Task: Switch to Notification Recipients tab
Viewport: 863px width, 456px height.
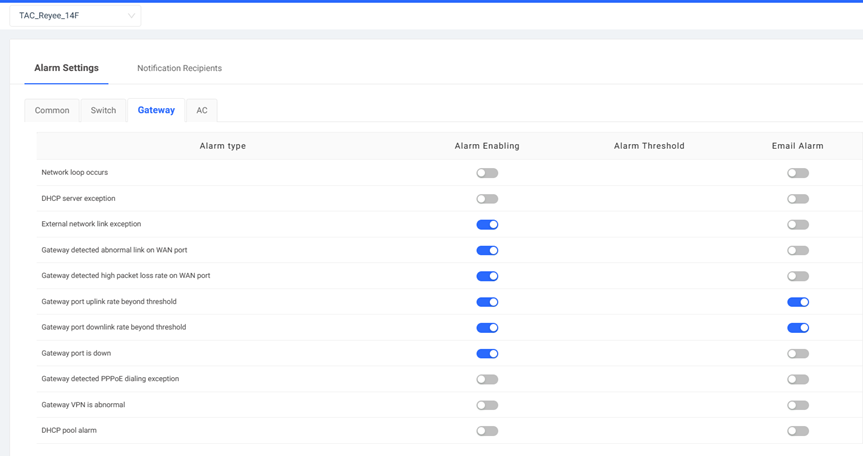Action: [x=179, y=68]
